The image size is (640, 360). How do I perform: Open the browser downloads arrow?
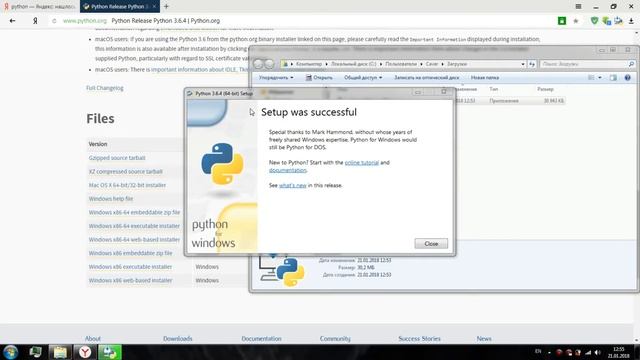pos(631,21)
